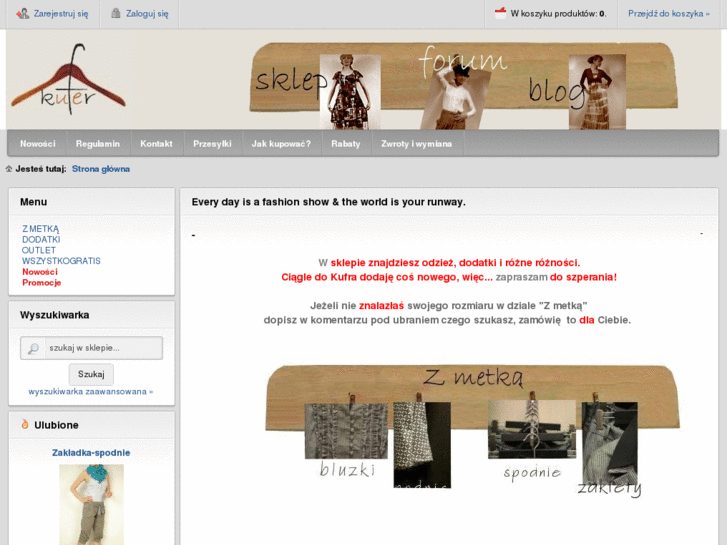Click the shopping basket icon
The height and width of the screenshot is (545, 727).
pos(500,13)
